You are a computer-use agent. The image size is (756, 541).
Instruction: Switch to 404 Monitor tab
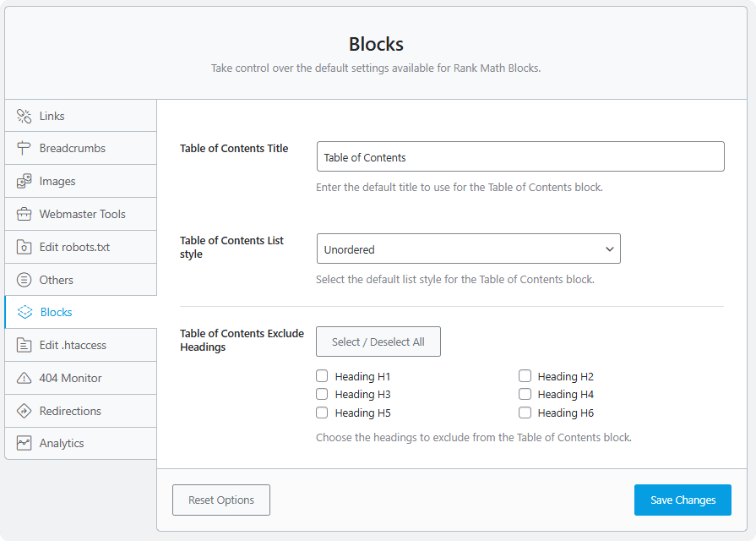(81, 378)
